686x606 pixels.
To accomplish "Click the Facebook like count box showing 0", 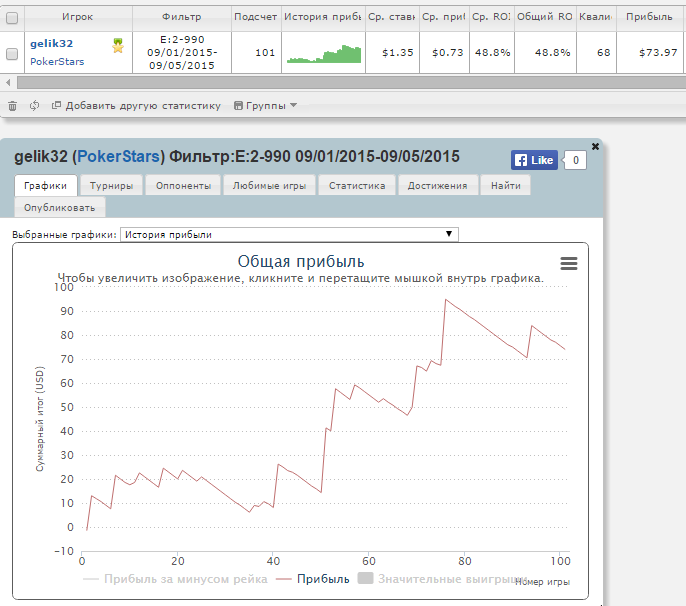I will click(x=576, y=160).
